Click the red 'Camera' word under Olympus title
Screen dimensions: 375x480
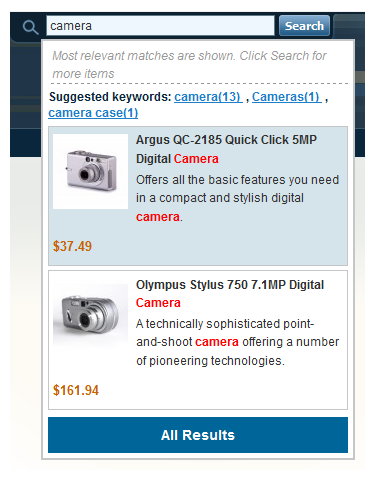pyautogui.click(x=158, y=303)
